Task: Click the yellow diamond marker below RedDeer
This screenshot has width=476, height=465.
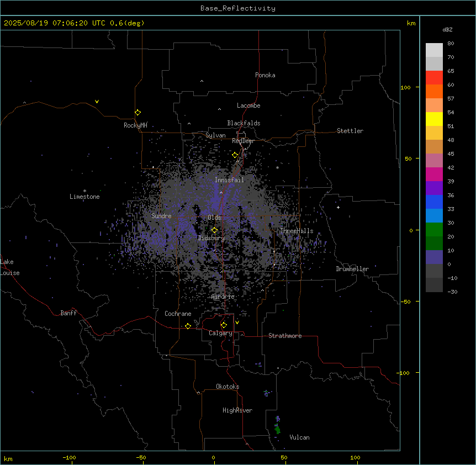Action: [x=235, y=155]
